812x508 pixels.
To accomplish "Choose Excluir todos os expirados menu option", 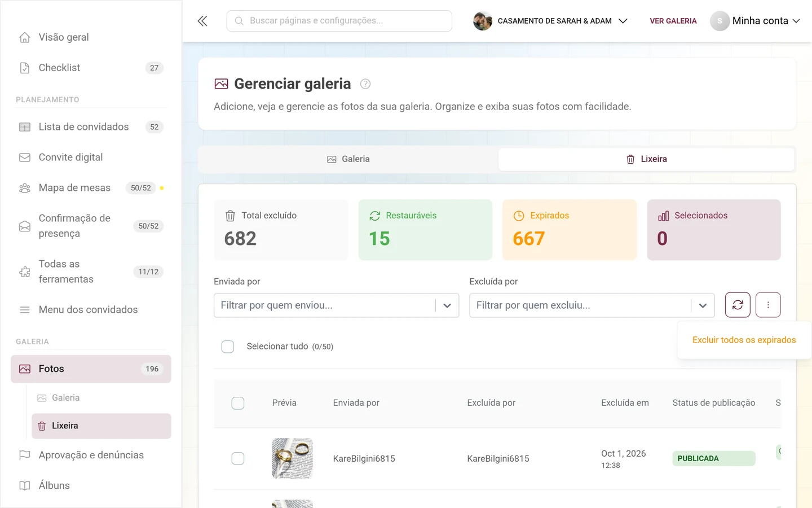I will [x=744, y=340].
